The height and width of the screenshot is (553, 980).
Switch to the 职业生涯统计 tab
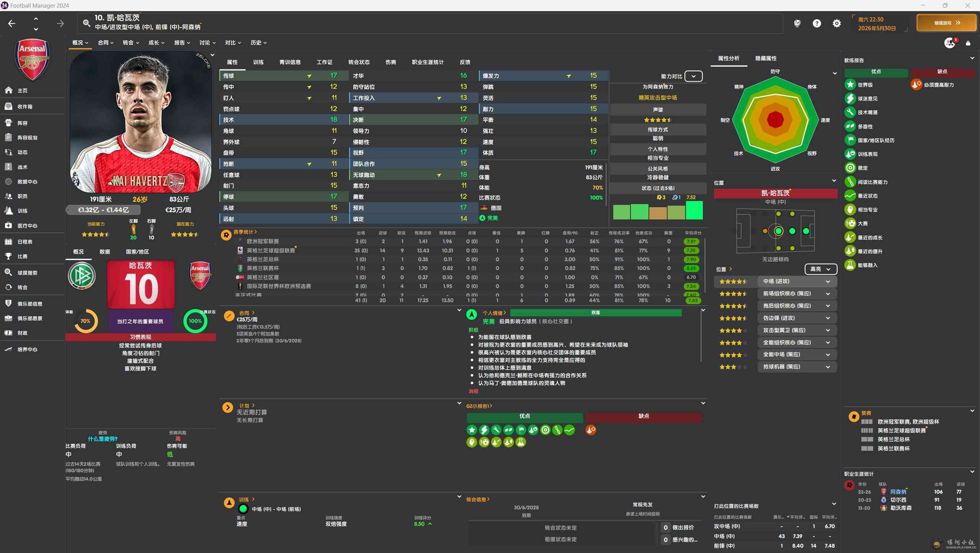click(x=428, y=62)
